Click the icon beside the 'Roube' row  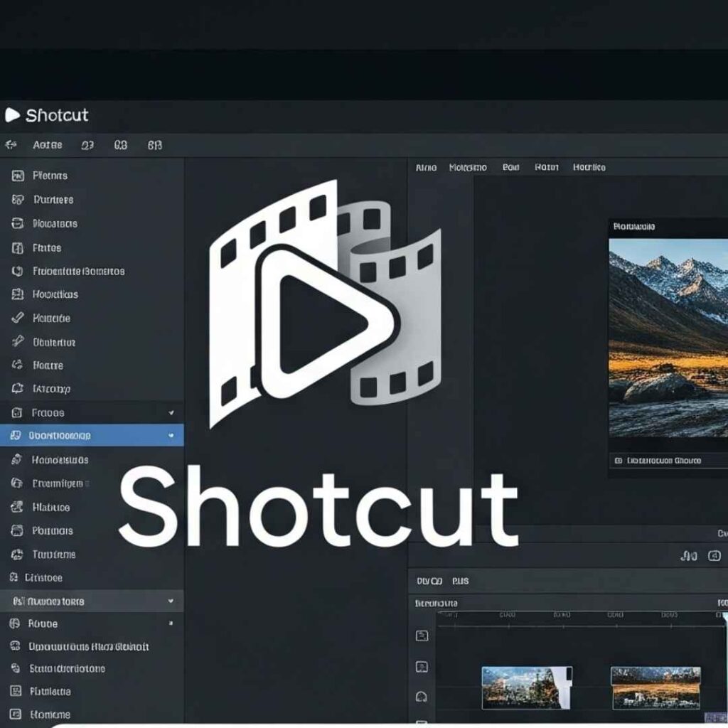(x=15, y=623)
